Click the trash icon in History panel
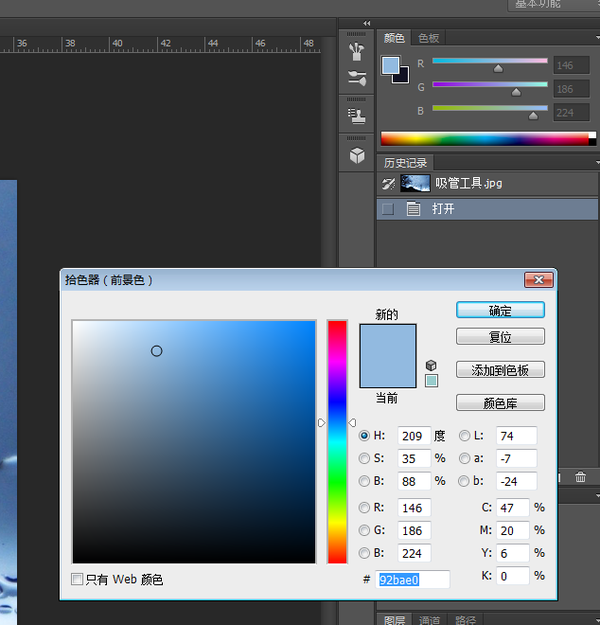The image size is (600, 625). [580, 478]
